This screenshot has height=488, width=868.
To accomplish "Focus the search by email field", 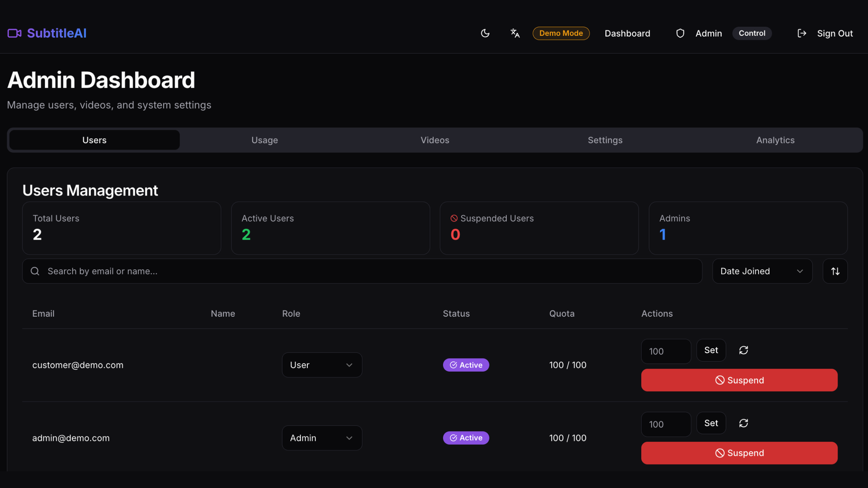I will click(x=362, y=271).
